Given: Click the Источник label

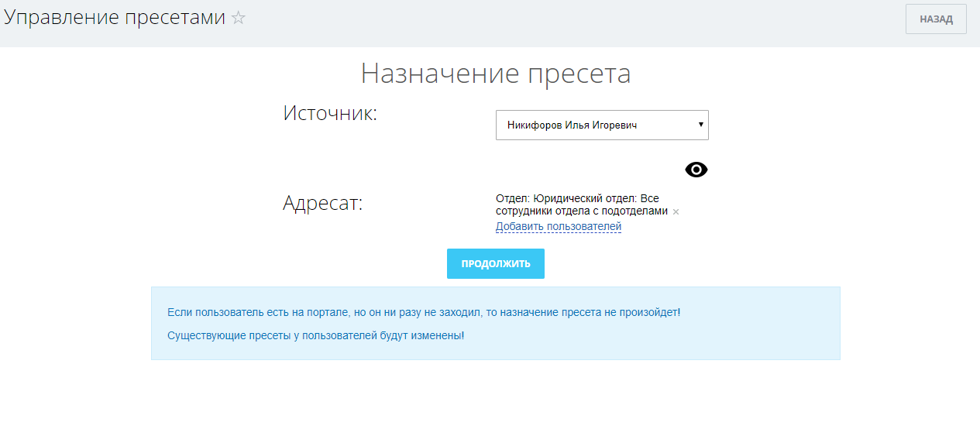Looking at the screenshot, I should pyautogui.click(x=329, y=114).
